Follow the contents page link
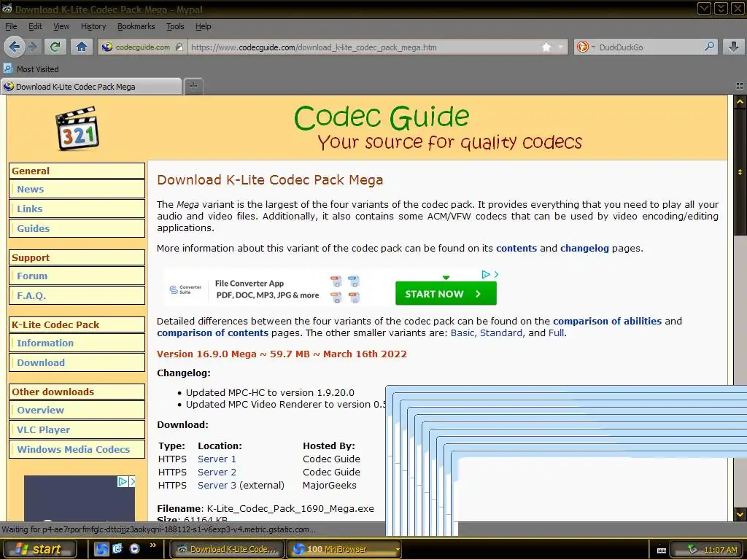 pos(516,248)
